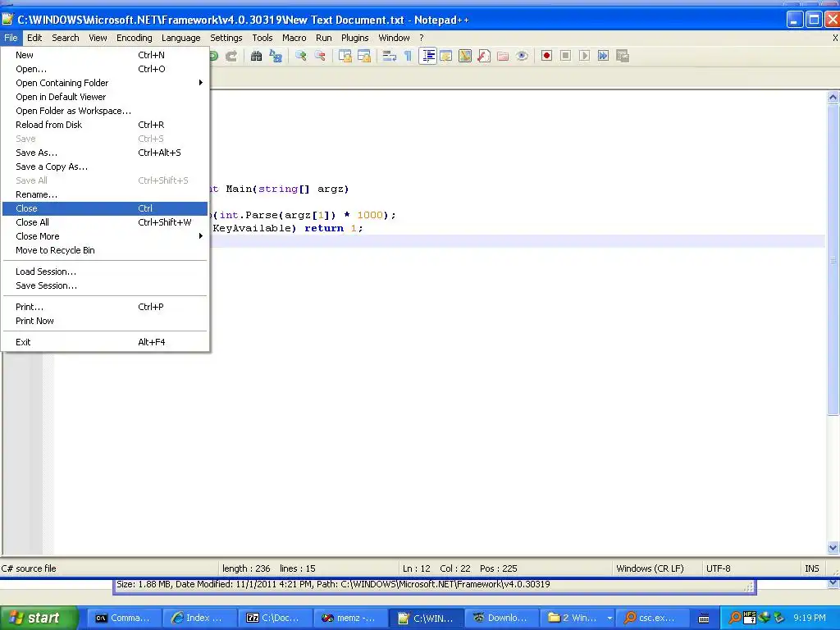This screenshot has width=840, height=630.
Task: Open the Encoding menu
Action: click(x=135, y=38)
